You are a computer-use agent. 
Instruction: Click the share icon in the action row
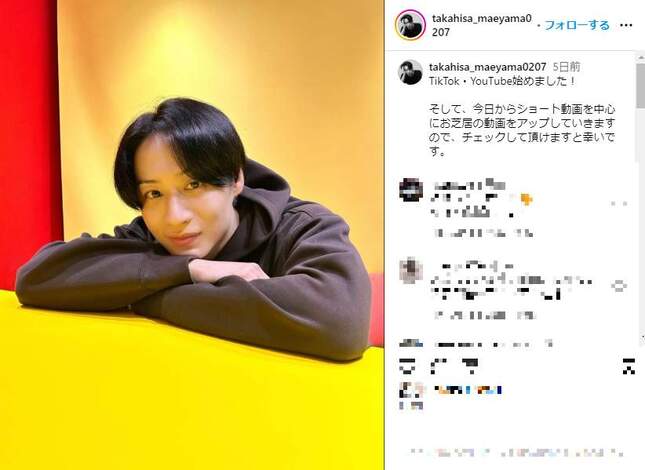tap(470, 366)
